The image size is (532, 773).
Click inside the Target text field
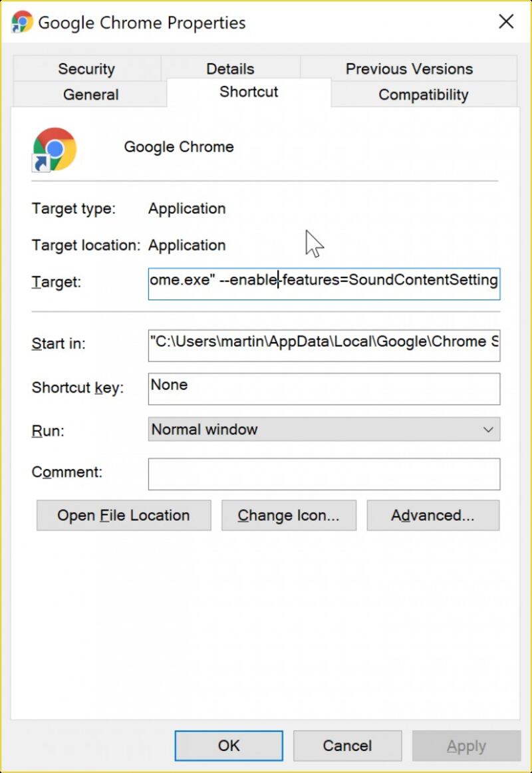click(324, 281)
